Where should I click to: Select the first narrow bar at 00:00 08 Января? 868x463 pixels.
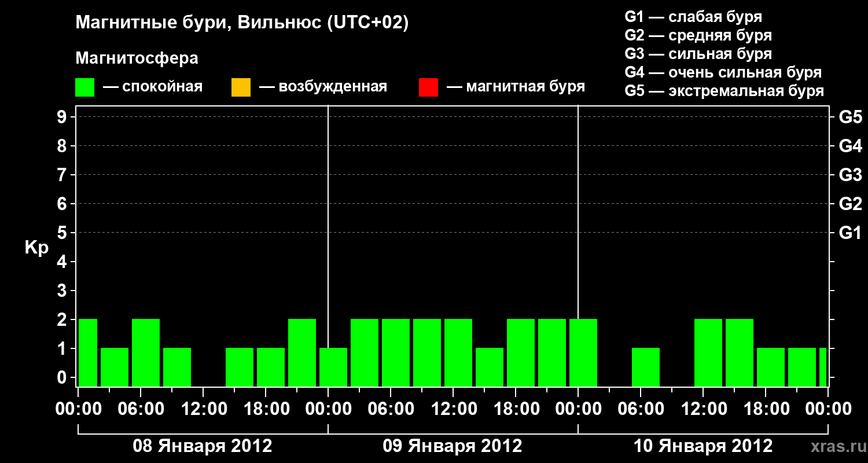click(88, 352)
